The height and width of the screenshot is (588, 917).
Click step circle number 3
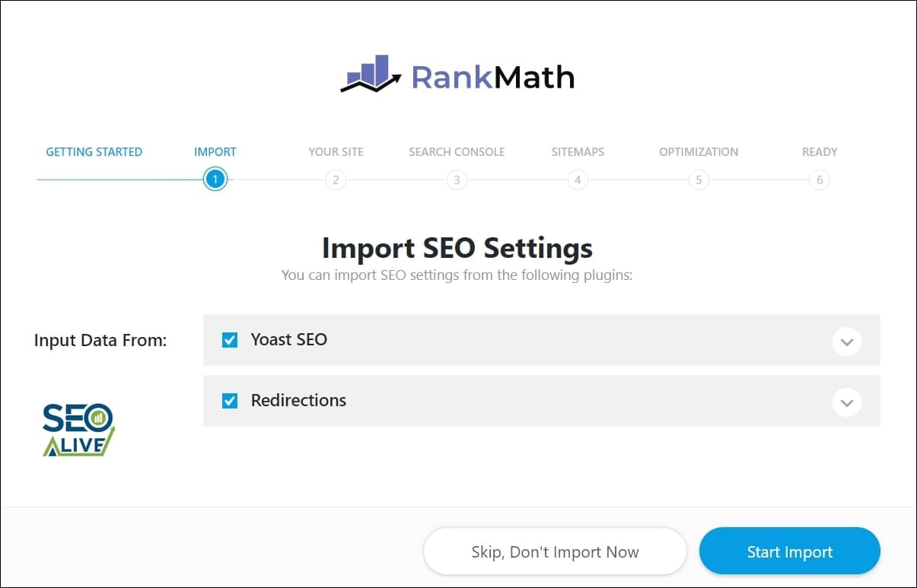point(457,180)
